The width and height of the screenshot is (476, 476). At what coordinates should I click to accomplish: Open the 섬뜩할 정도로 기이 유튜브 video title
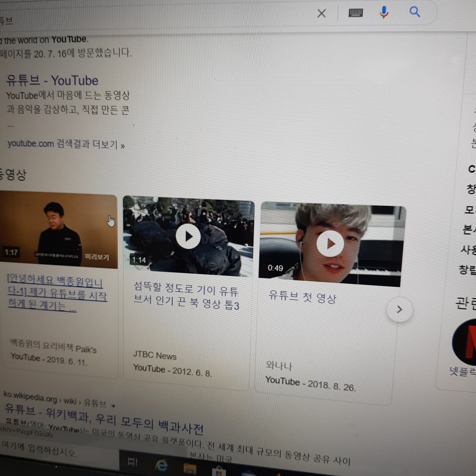[186, 296]
